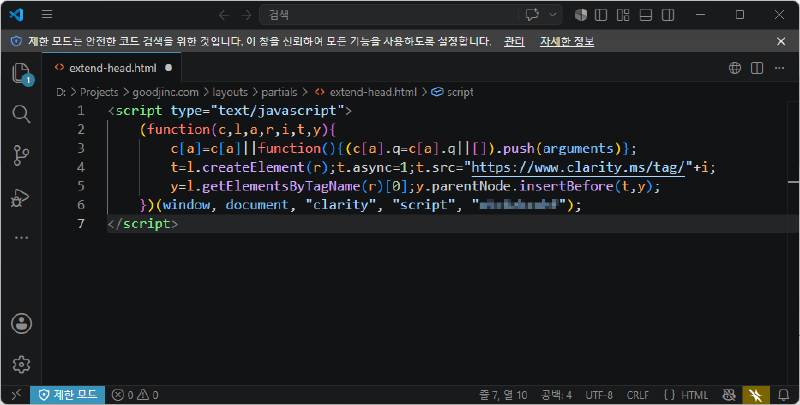Viewport: 800px width, 405px height.
Task: Go back with the left arrow
Action: tap(223, 15)
